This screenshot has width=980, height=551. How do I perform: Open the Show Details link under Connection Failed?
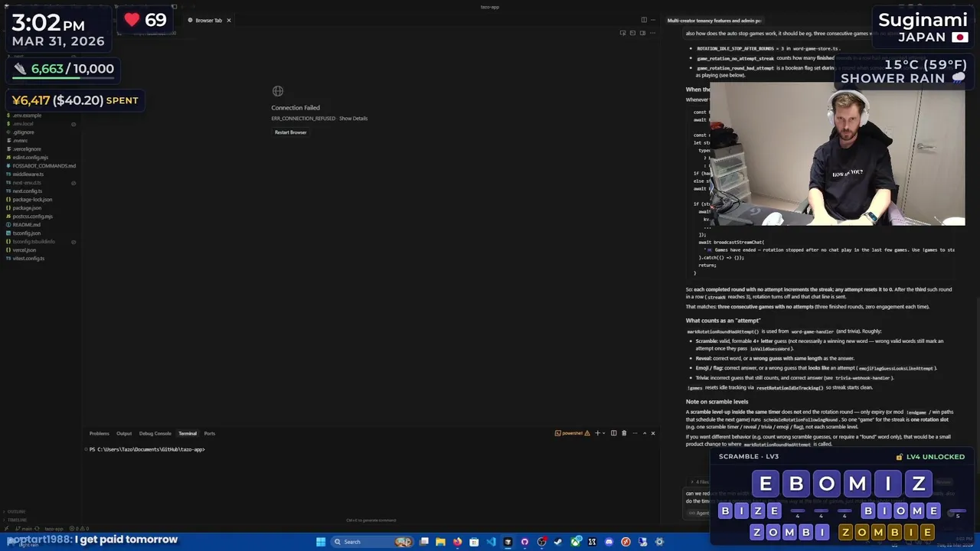(x=353, y=119)
